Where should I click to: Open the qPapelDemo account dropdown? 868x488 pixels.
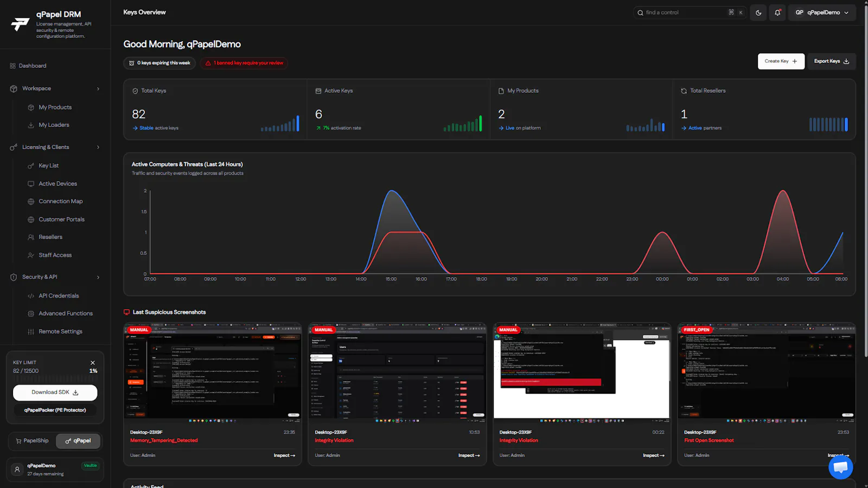click(x=822, y=12)
